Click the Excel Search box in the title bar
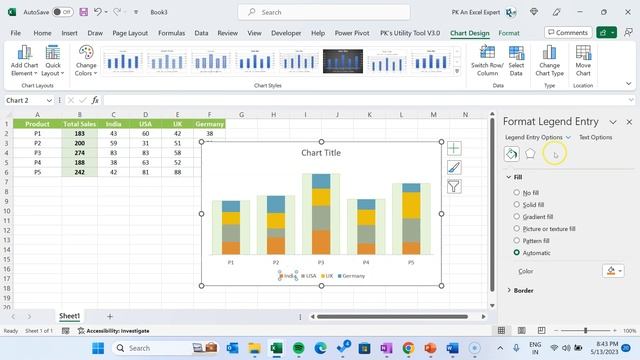 pos(324,12)
